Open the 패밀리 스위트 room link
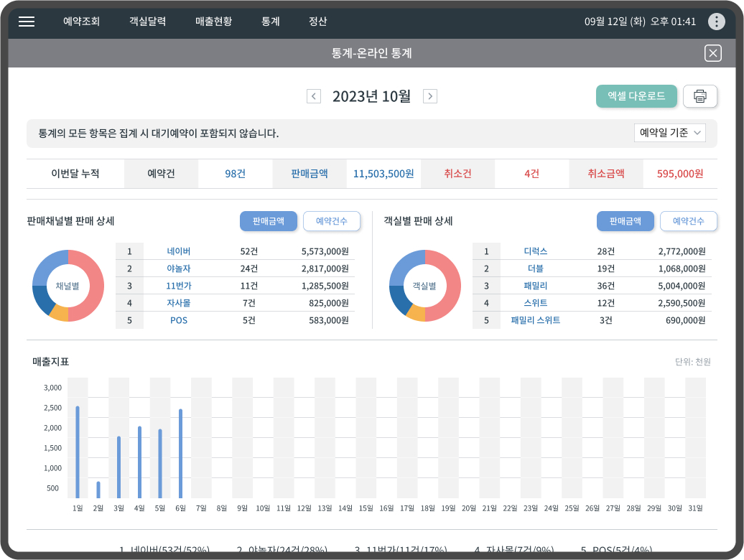This screenshot has height=560, width=744. [535, 320]
